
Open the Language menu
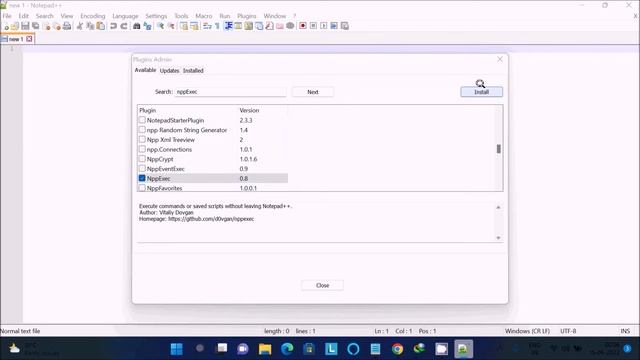[x=125, y=16]
